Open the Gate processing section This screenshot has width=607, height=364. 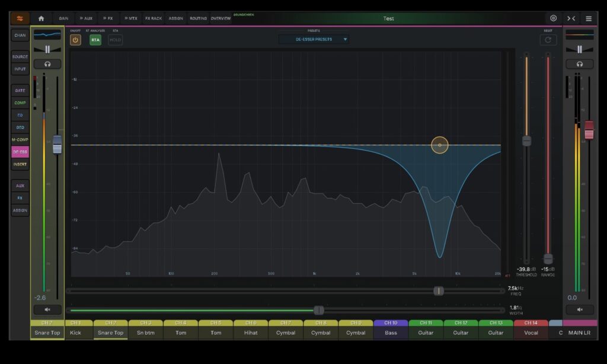[x=20, y=90]
